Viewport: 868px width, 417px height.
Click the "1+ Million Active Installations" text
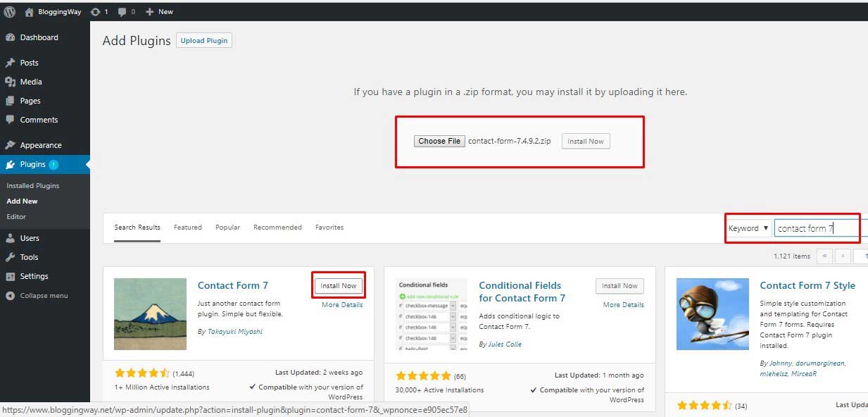(162, 387)
